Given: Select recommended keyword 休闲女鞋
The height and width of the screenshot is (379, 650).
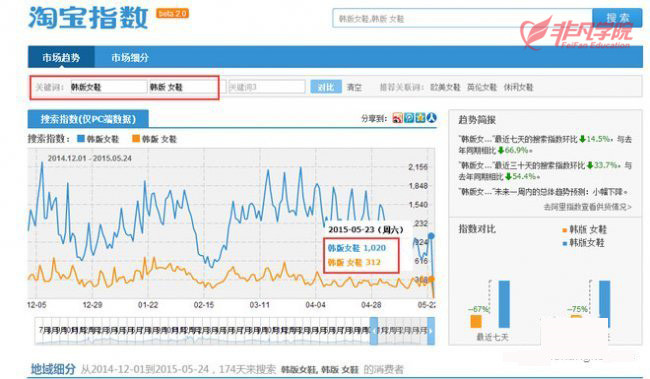Looking at the screenshot, I should (519, 87).
